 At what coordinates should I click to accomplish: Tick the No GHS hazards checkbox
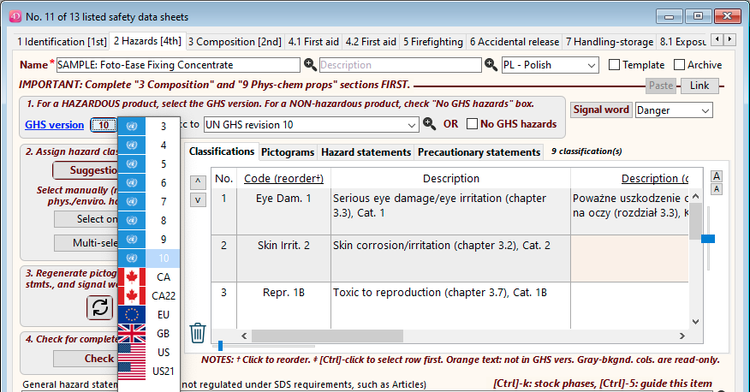[472, 124]
